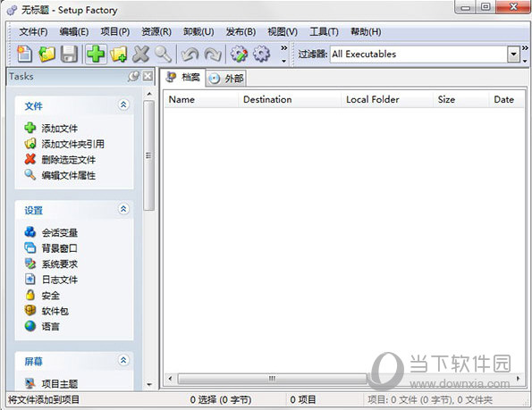Open 会话变量 settings
This screenshot has height=410, width=532.
[x=51, y=232]
